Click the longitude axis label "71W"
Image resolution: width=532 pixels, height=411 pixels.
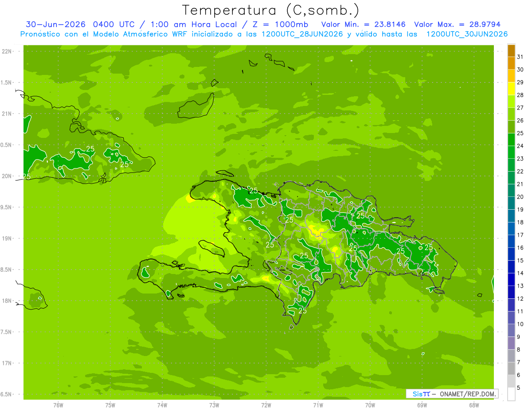pyautogui.click(x=318, y=405)
